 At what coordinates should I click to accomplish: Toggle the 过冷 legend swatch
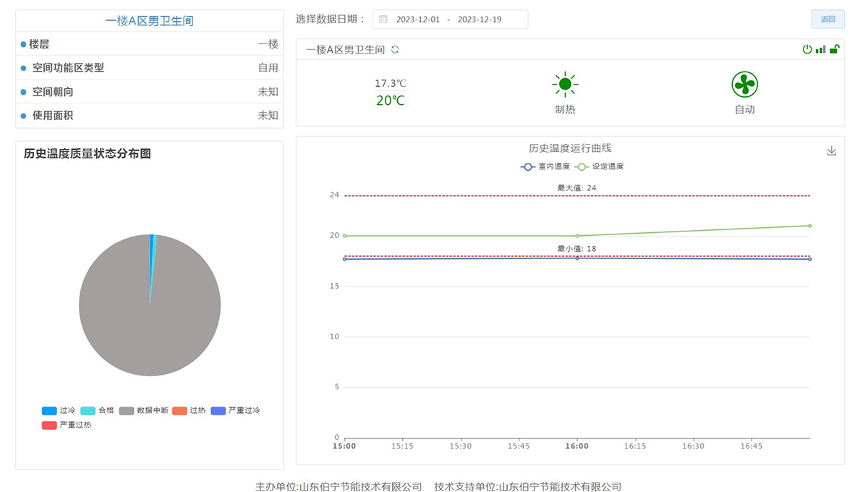[49, 410]
